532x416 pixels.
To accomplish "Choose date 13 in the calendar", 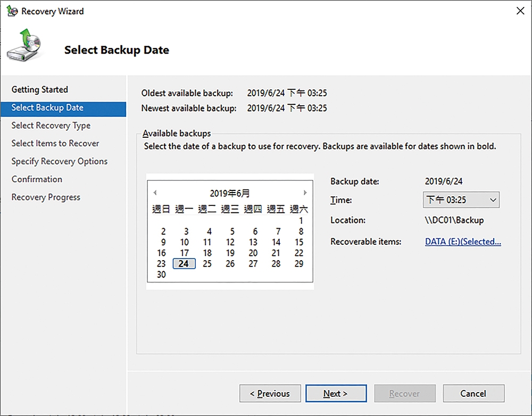I will click(x=253, y=242).
